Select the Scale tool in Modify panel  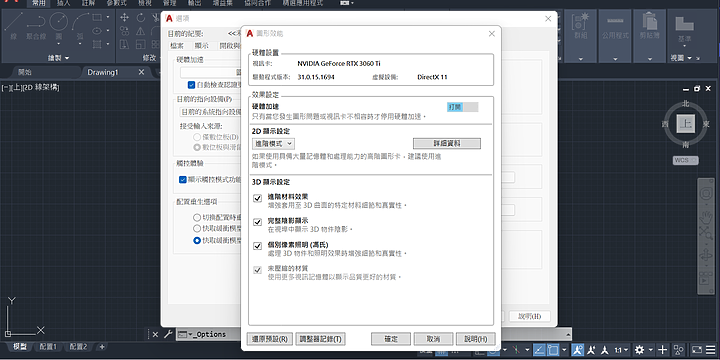pos(141,44)
